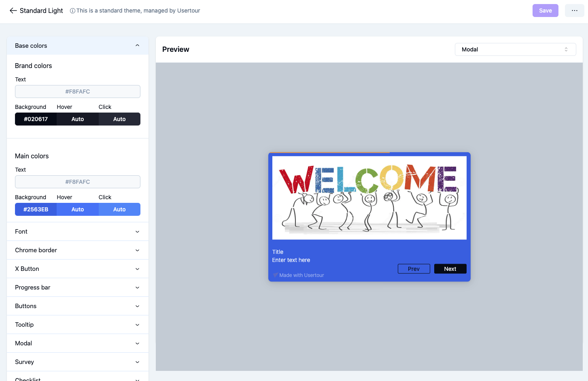The width and height of the screenshot is (588, 381).
Task: Click the 'Enter text here' text in preview
Action: [291, 260]
